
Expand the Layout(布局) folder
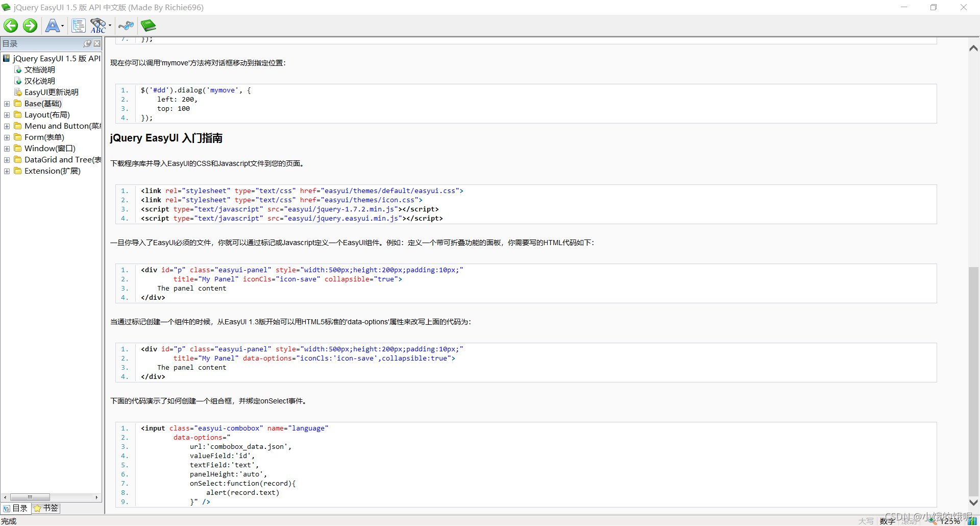coord(7,115)
